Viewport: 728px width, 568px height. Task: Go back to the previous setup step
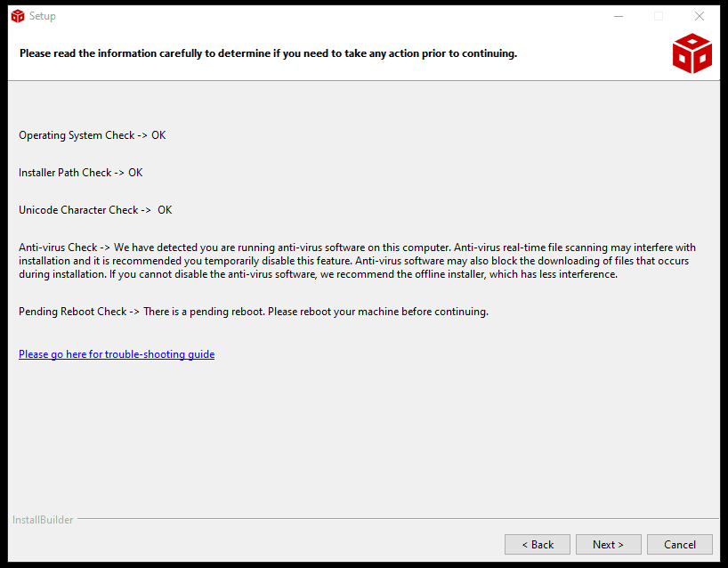538,544
